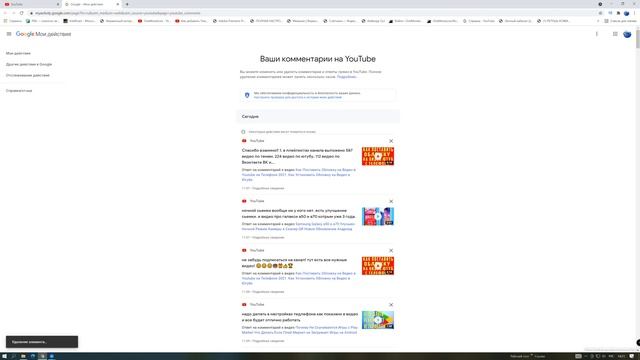640x360 pixels.
Task: Click the YouTube icon on the first comment card
Action: (244, 141)
